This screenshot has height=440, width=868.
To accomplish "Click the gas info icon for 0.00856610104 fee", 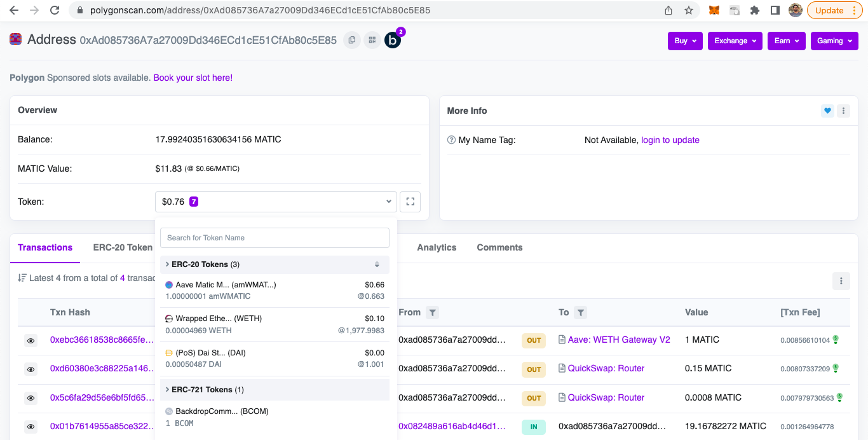I will (836, 340).
